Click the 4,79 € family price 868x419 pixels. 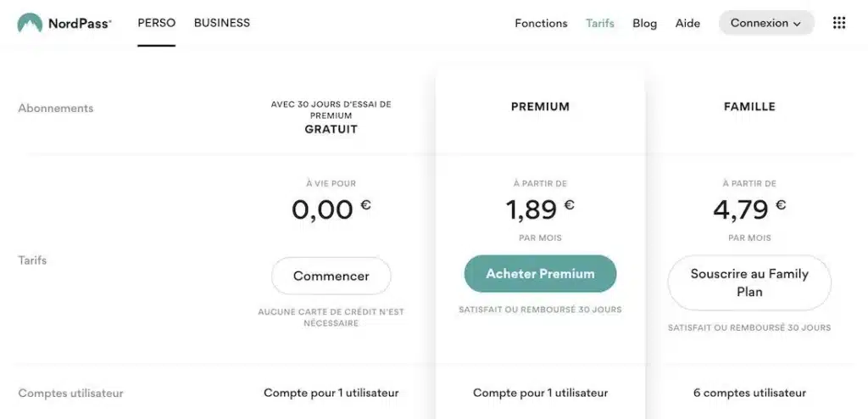tap(749, 209)
